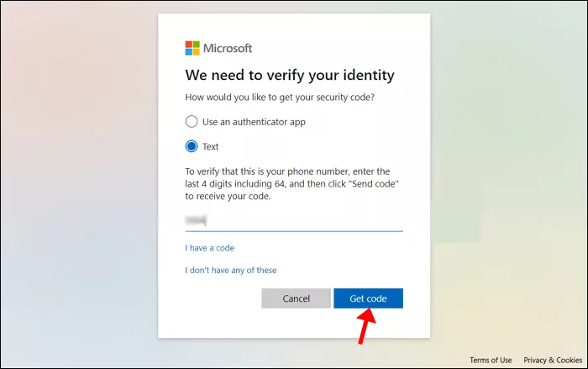
Task: Click the Cancel button
Action: 296,298
